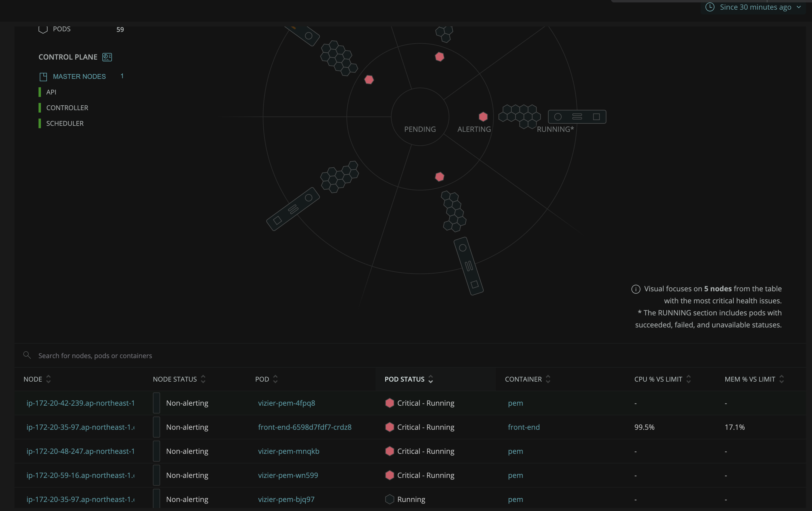Viewport: 812px width, 511px height.
Task: Toggle the CONTROLLER health indicator
Action: tap(40, 108)
